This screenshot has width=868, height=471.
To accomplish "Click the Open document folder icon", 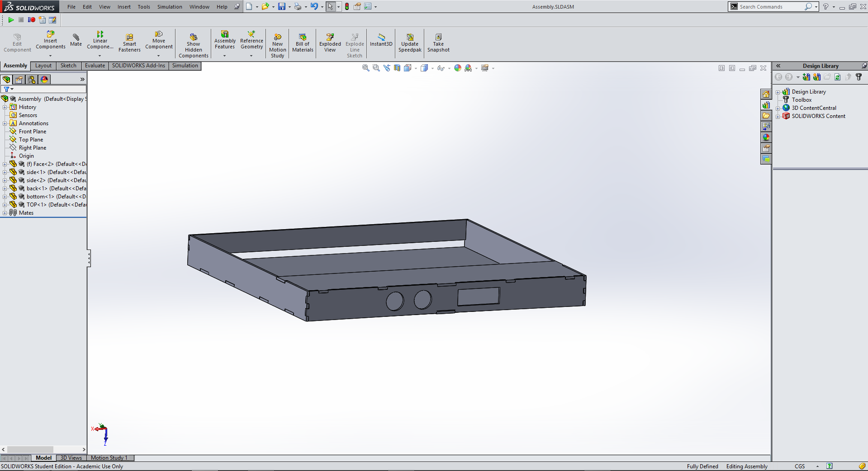I will [265, 6].
